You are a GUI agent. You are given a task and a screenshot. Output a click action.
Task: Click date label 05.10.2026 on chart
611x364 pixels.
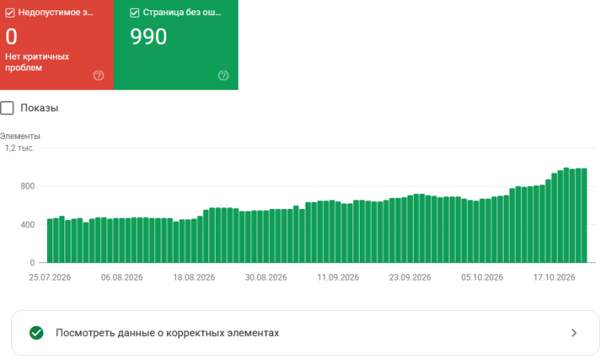(482, 277)
